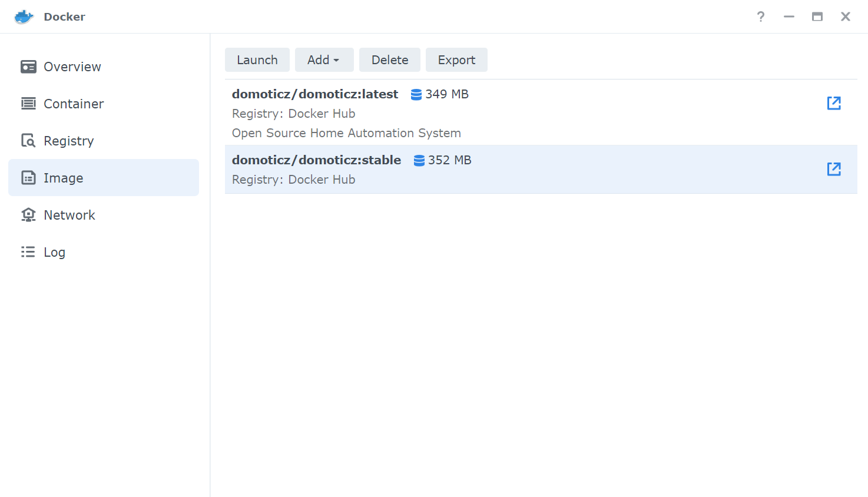Click the disk icon beside 352 MB

419,160
